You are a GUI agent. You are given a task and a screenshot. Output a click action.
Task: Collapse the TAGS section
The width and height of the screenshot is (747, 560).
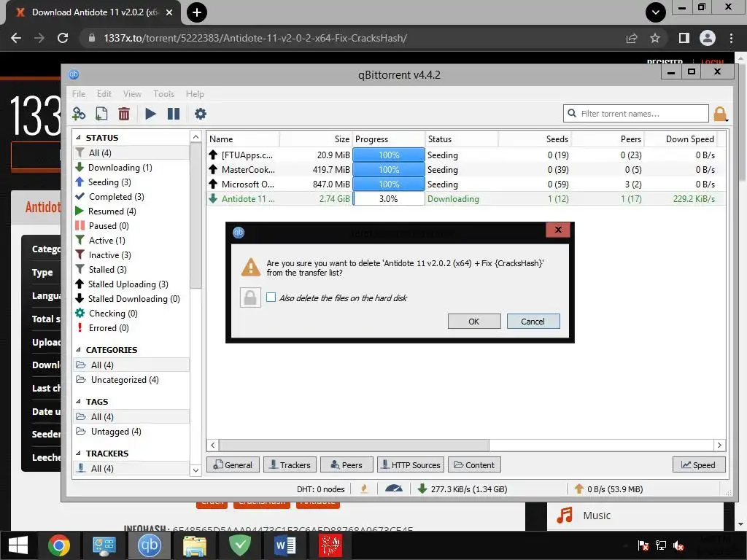pyautogui.click(x=79, y=402)
